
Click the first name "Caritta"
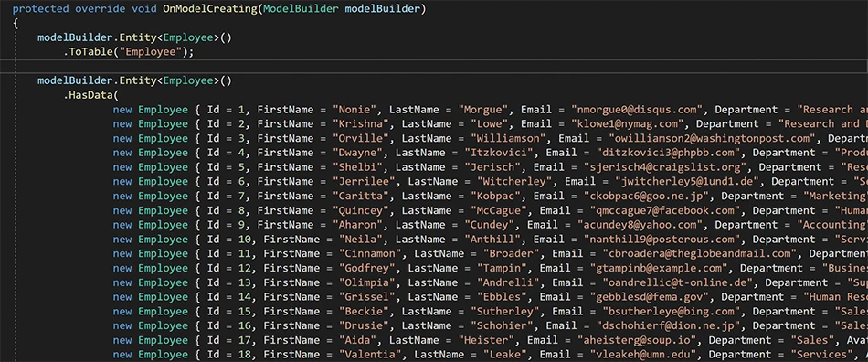click(x=360, y=196)
